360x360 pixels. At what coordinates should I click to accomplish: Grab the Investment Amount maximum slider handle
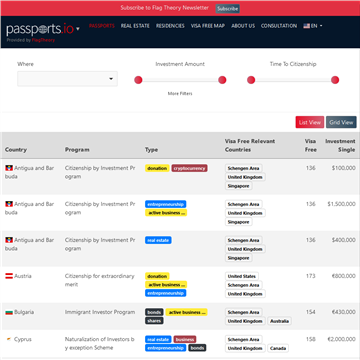[x=222, y=80]
